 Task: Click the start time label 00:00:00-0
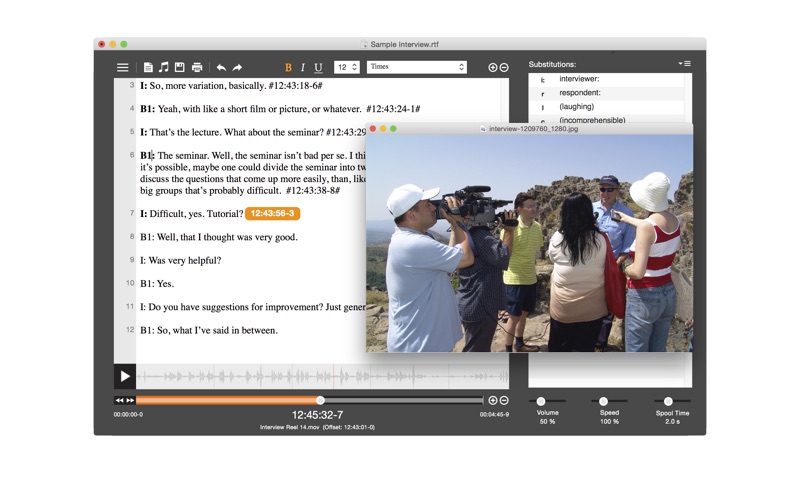point(128,415)
